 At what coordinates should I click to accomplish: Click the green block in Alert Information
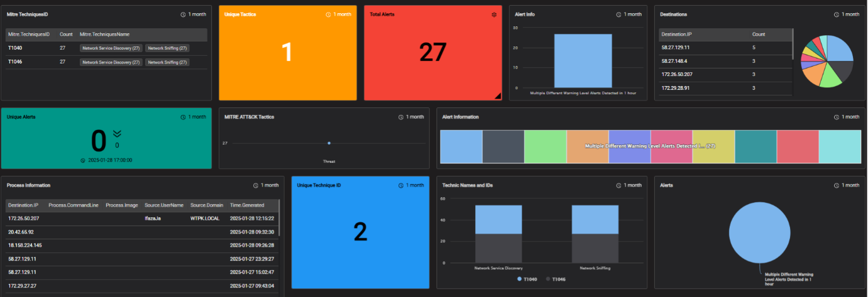545,147
